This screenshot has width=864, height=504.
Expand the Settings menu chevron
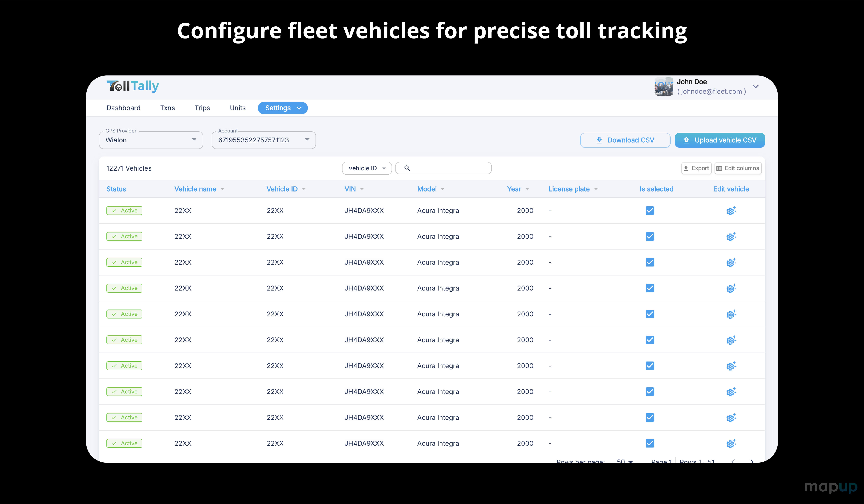click(x=299, y=108)
